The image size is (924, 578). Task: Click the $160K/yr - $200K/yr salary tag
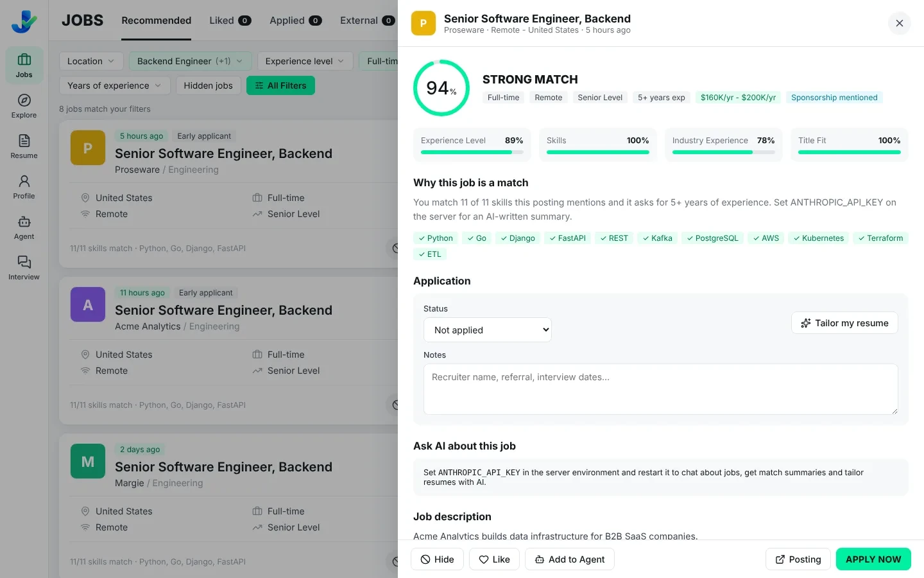coord(738,98)
